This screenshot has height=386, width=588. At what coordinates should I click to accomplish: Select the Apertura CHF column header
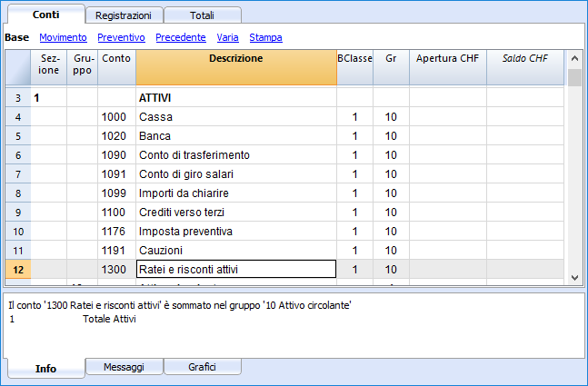(448, 67)
